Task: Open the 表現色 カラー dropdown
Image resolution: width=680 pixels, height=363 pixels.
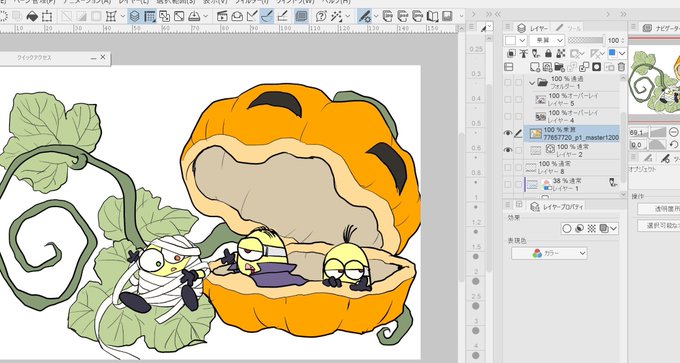Action: tap(549, 253)
